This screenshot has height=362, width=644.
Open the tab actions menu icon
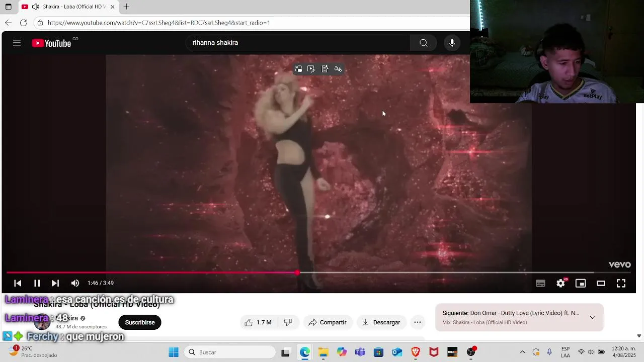(x=8, y=7)
